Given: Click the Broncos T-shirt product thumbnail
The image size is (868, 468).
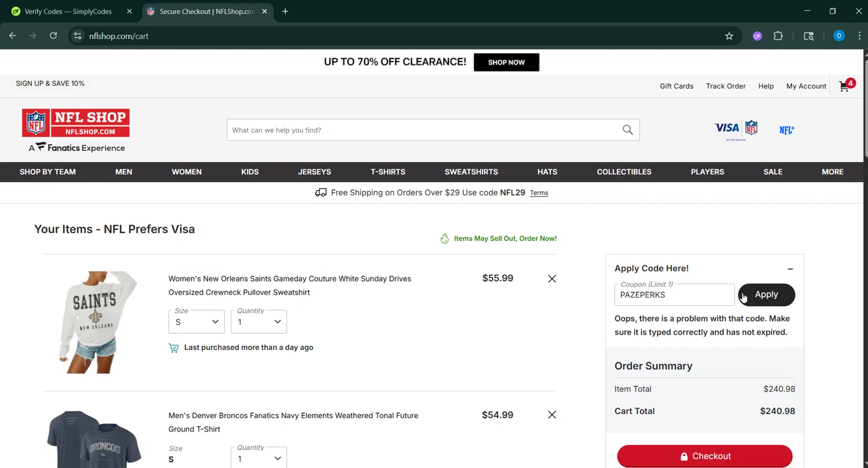Looking at the screenshot, I should point(94,439).
